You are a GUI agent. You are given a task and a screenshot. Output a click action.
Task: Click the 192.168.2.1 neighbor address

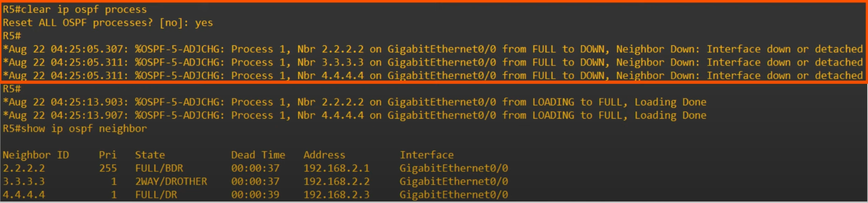click(336, 168)
